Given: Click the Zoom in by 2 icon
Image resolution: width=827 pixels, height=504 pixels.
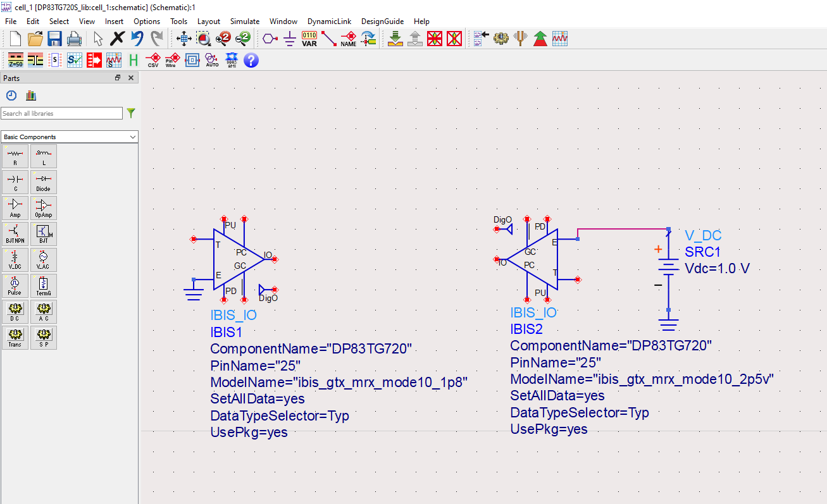Looking at the screenshot, I should pyautogui.click(x=223, y=39).
